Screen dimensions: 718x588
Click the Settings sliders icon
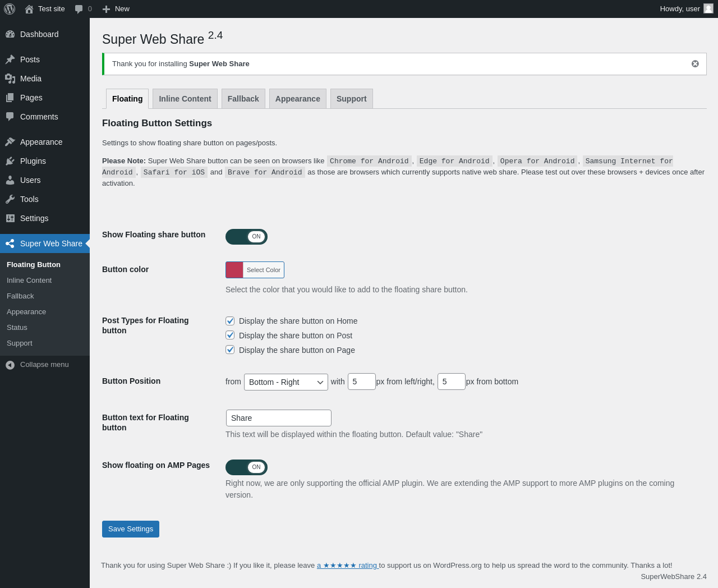click(10, 218)
